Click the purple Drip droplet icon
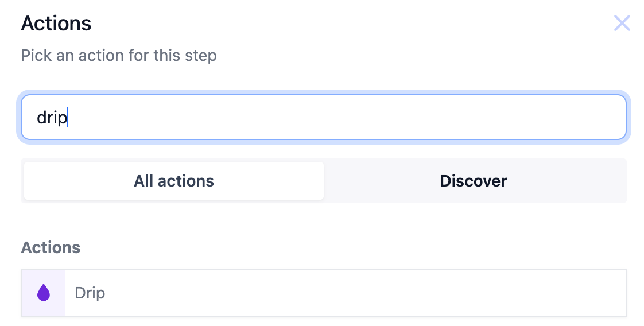Image resolution: width=644 pixels, height=326 pixels. click(x=44, y=293)
